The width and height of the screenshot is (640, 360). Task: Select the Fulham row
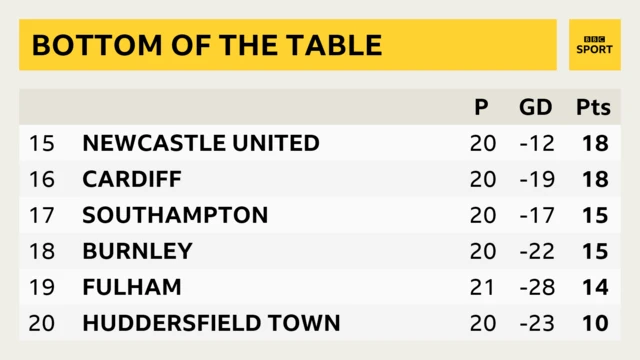pyautogui.click(x=320, y=287)
